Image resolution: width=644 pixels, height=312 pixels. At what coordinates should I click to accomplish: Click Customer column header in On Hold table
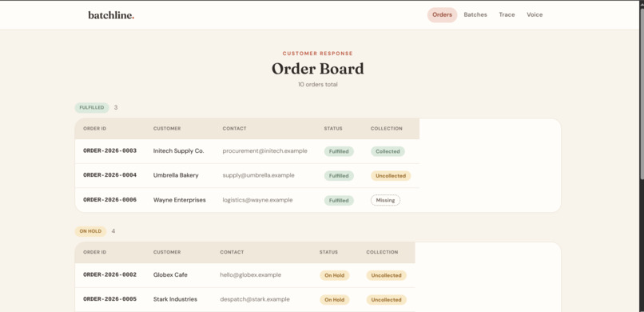coord(167,252)
